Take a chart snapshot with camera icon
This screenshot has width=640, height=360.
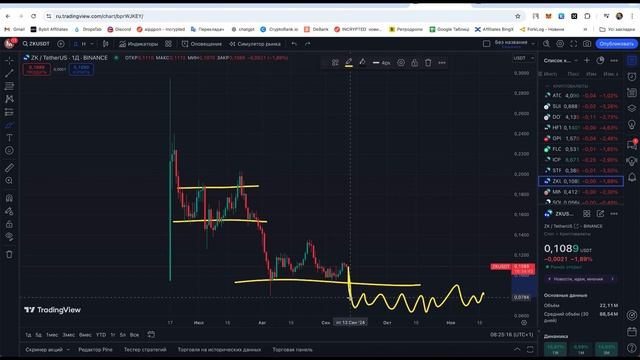tap(587, 44)
